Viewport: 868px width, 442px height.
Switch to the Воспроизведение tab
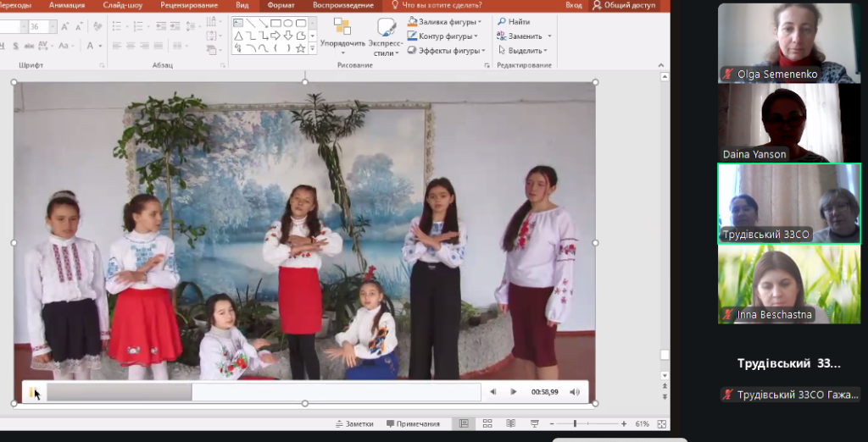[342, 5]
